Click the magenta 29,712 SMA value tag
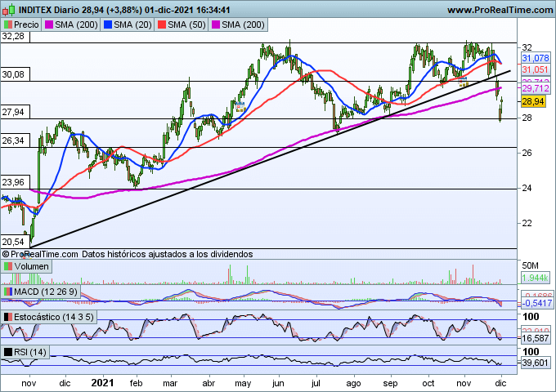 pyautogui.click(x=536, y=88)
